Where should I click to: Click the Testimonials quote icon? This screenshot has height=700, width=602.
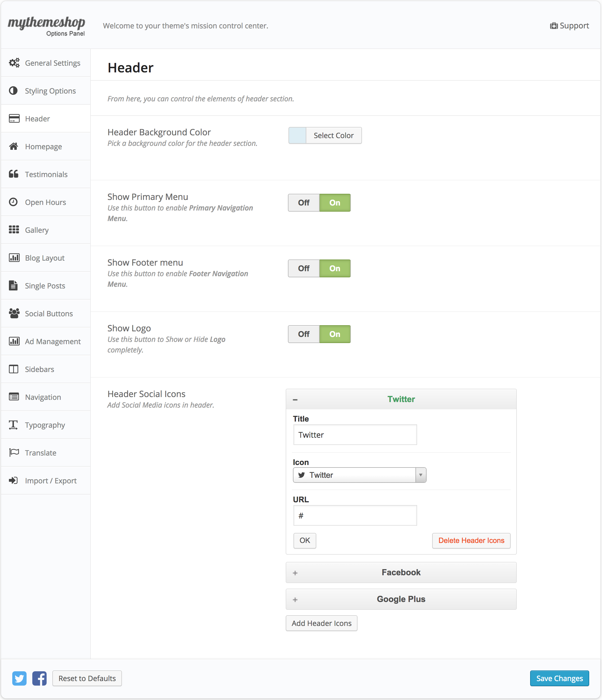(14, 174)
